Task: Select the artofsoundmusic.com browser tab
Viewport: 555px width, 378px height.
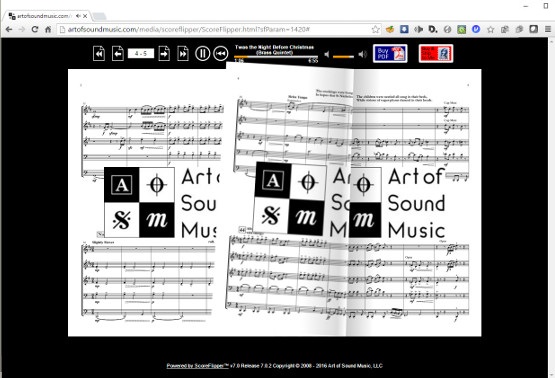Action: click(x=48, y=16)
